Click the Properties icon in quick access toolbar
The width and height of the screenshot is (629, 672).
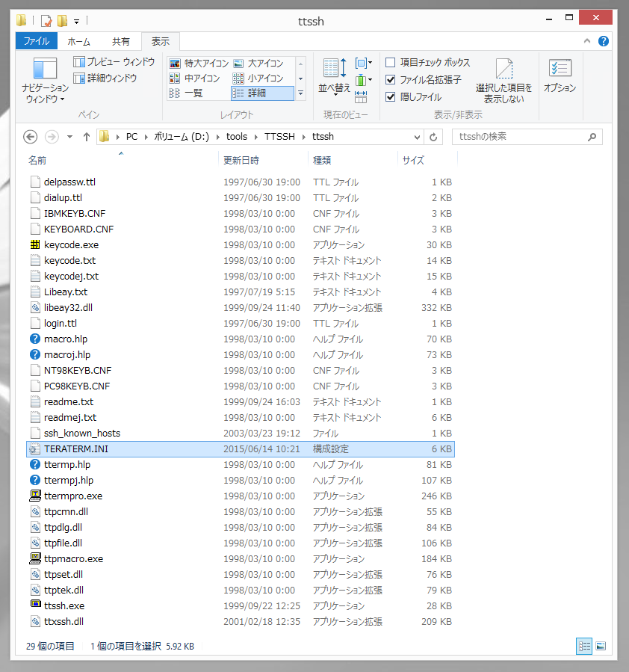(46, 21)
